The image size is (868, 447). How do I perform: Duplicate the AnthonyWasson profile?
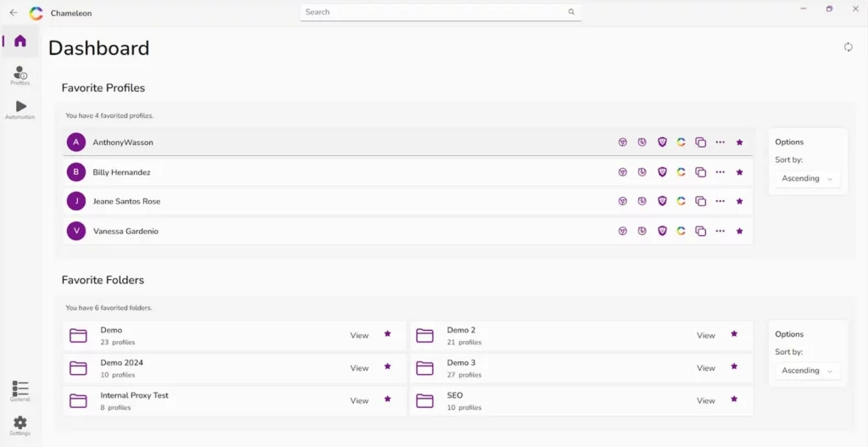(x=700, y=142)
